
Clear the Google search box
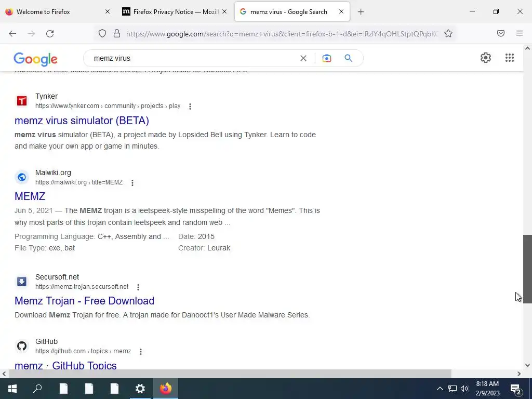pyautogui.click(x=303, y=58)
